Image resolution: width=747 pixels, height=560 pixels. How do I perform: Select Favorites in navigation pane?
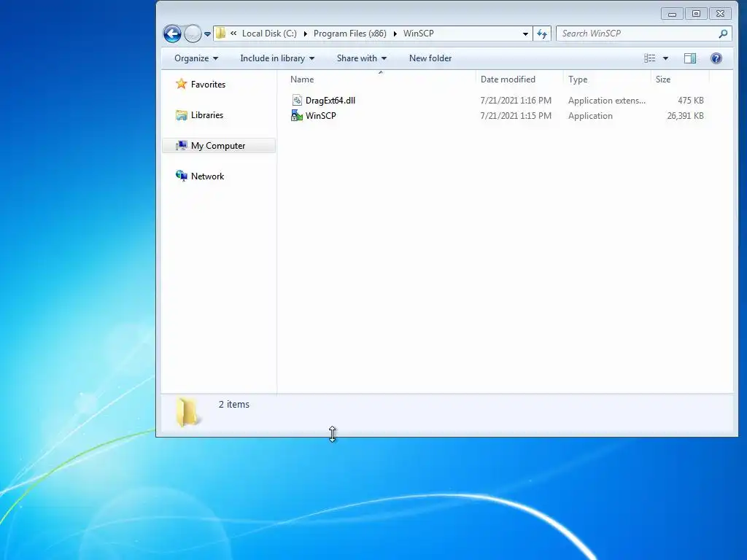(x=208, y=85)
